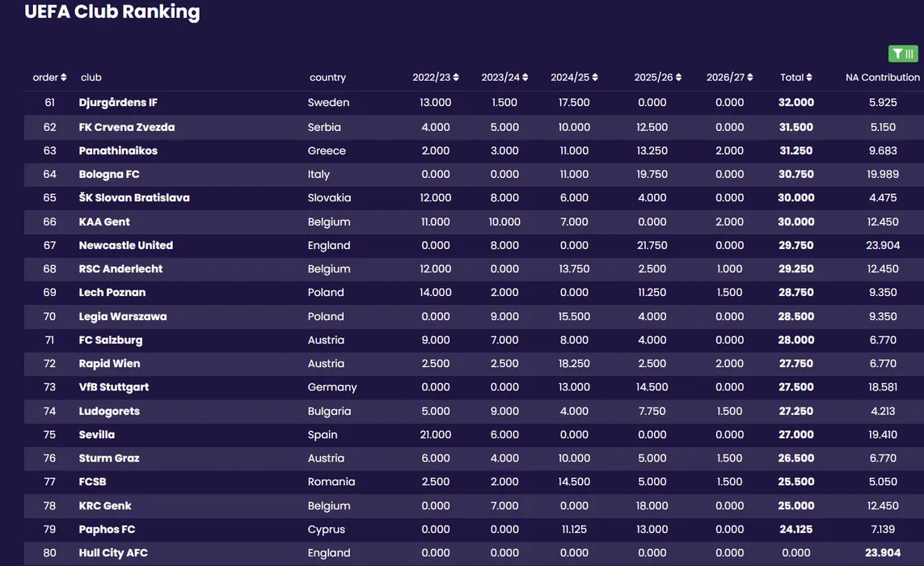Click the country column header
Image resolution: width=924 pixels, height=566 pixels.
tap(327, 78)
